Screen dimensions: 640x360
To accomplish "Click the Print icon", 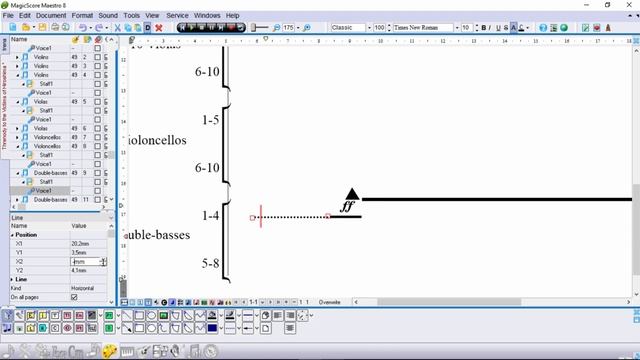I will (55, 27).
